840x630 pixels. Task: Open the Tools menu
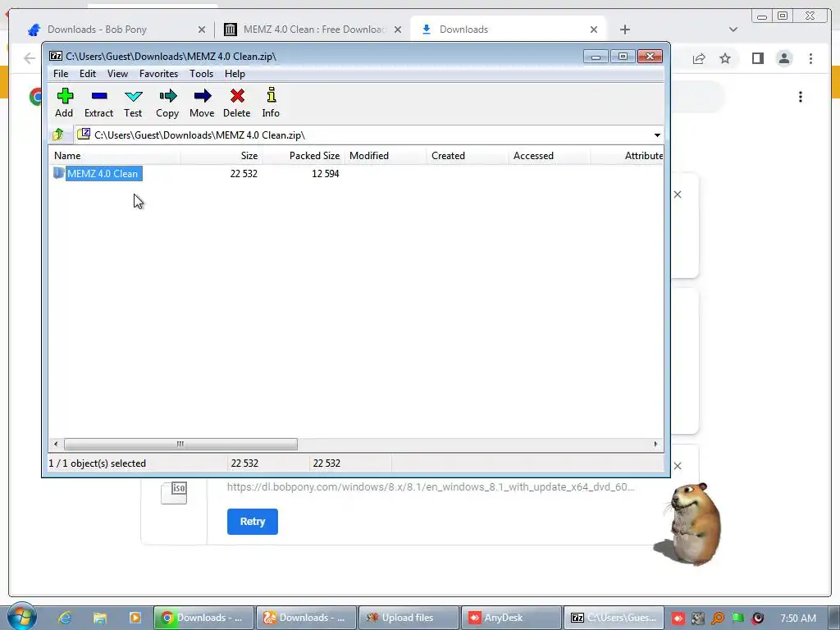202,73
